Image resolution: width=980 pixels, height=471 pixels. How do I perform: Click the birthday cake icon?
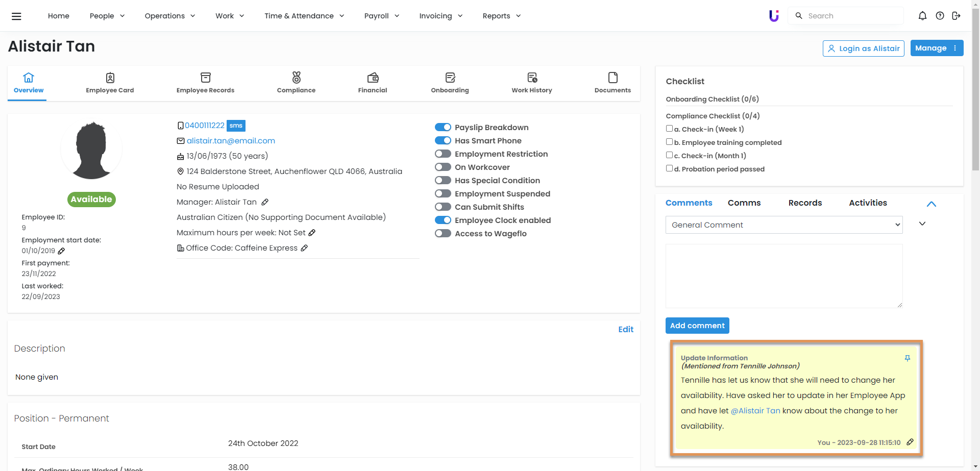pos(180,156)
